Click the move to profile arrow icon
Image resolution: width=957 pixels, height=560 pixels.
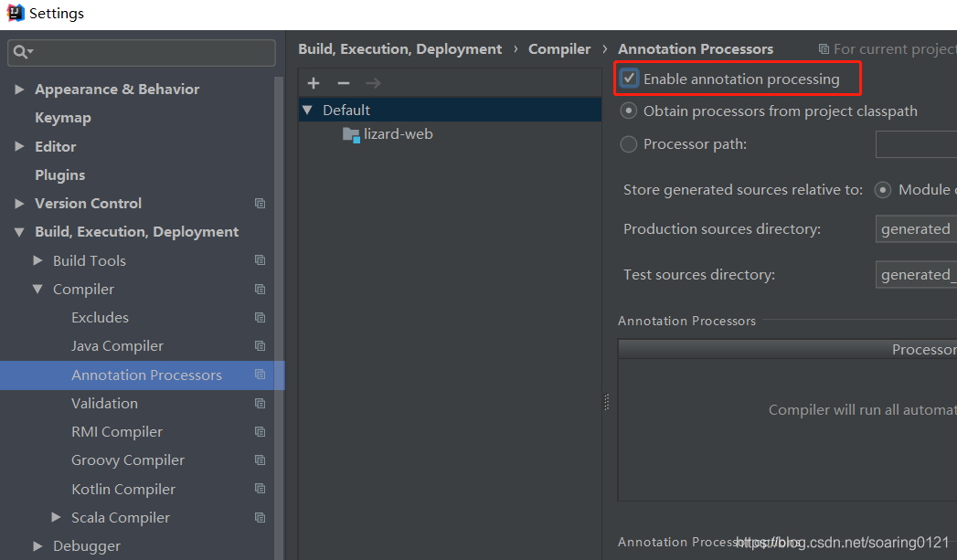point(373,83)
